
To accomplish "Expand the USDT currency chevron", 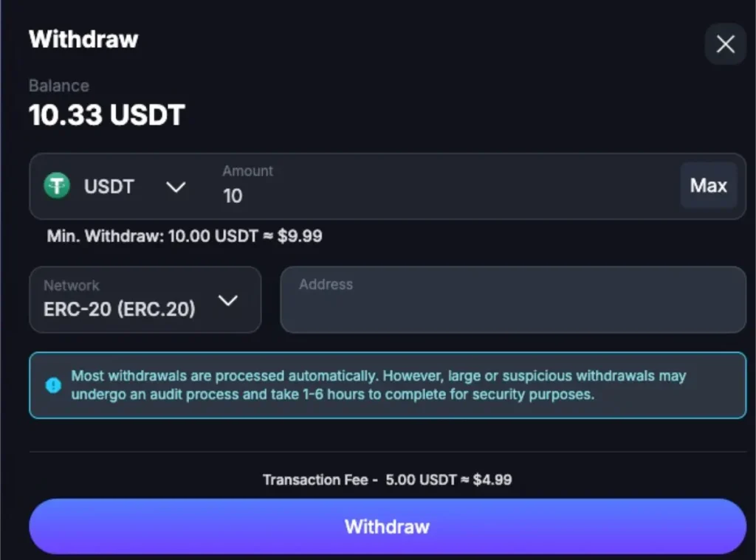I will click(x=175, y=187).
